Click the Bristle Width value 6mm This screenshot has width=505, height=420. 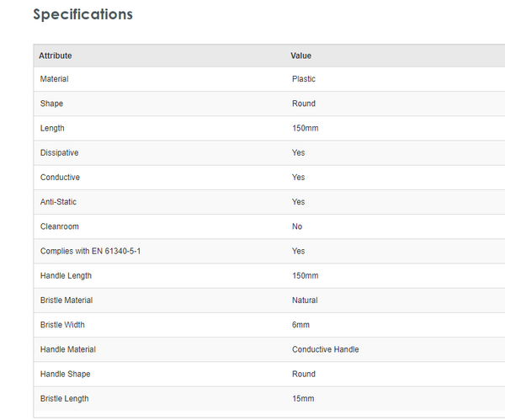tap(302, 325)
